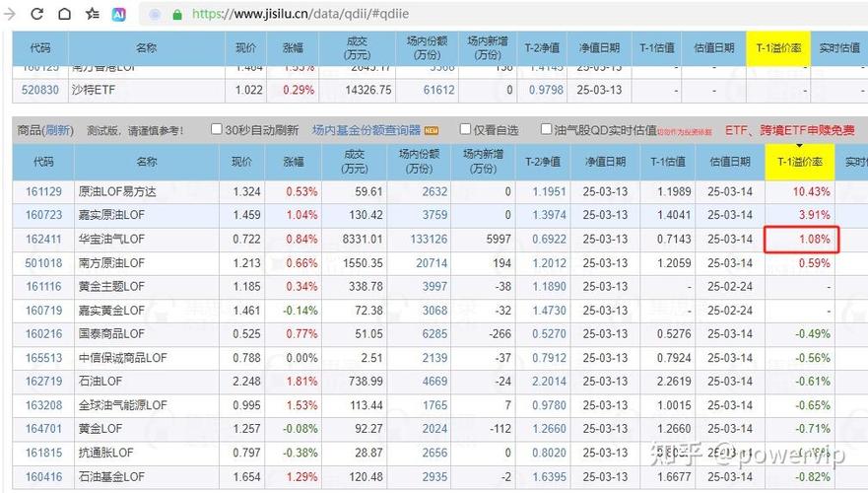Image resolution: width=868 pixels, height=493 pixels.
Task: Click 华宝油气LOF name cell
Action: (x=146, y=240)
